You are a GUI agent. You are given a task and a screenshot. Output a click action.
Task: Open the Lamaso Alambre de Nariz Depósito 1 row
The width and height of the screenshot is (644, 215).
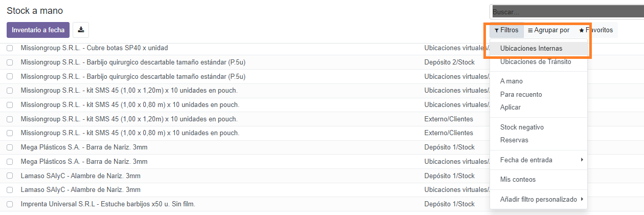click(80, 176)
